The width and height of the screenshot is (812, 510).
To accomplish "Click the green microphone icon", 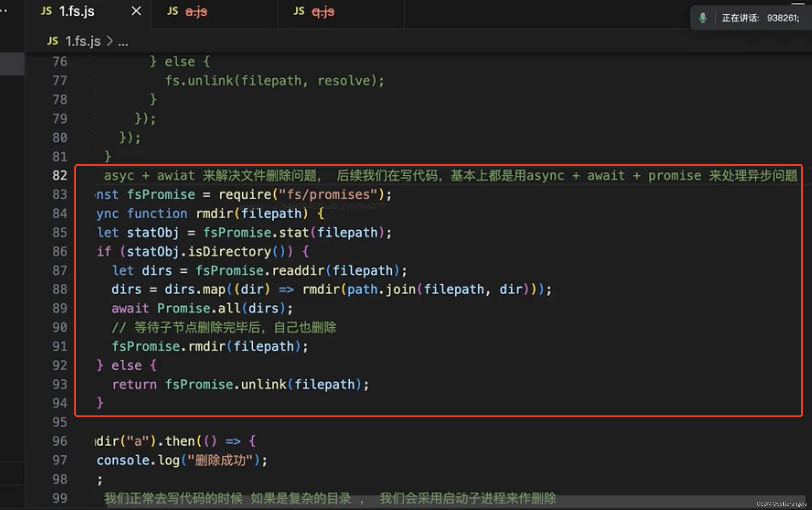I will [703, 18].
